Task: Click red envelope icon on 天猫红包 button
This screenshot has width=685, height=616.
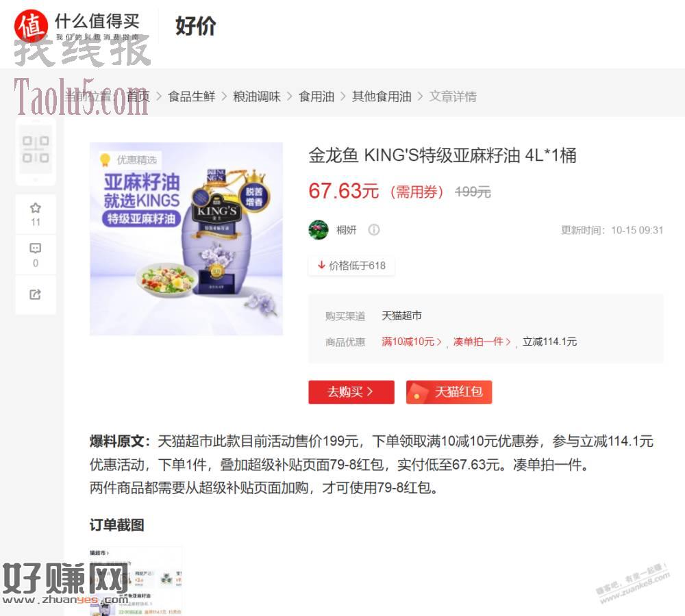Action: (417, 392)
